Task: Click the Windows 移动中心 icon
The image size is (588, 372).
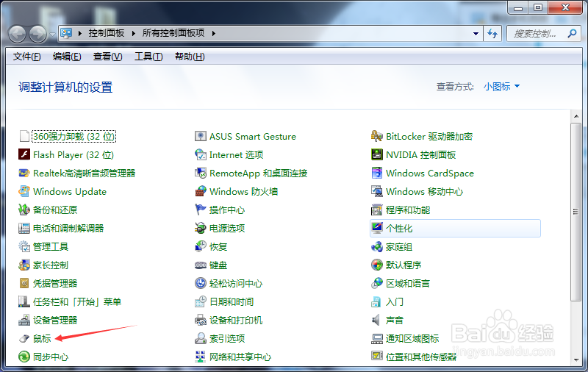Action: pyautogui.click(x=377, y=191)
